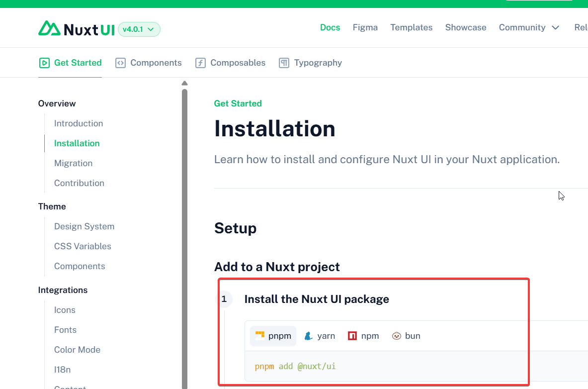This screenshot has height=389, width=588.
Task: Open the v4.0.1 version dropdown
Action: (139, 29)
